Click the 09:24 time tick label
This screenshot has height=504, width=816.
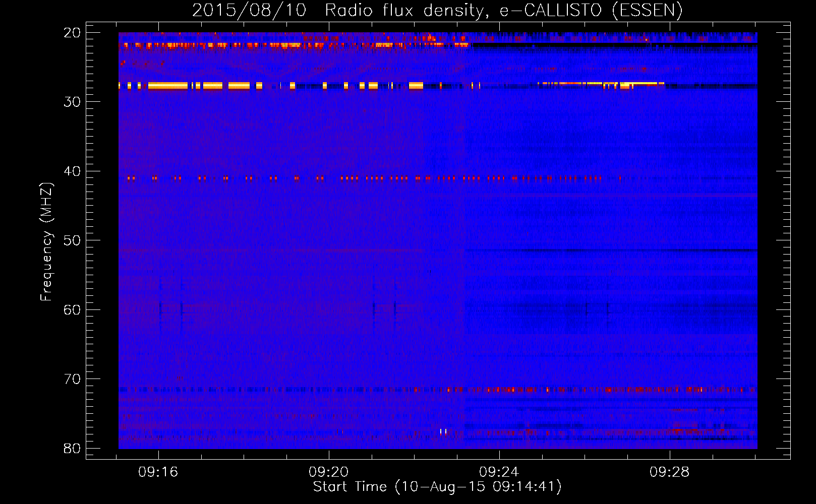[x=499, y=472]
